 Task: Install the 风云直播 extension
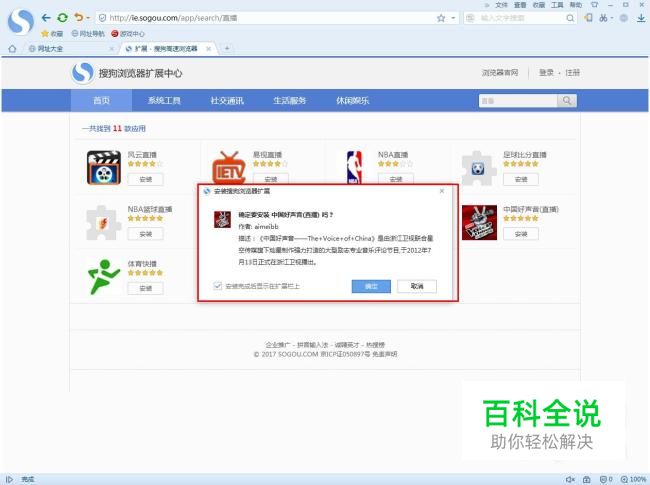[146, 179]
